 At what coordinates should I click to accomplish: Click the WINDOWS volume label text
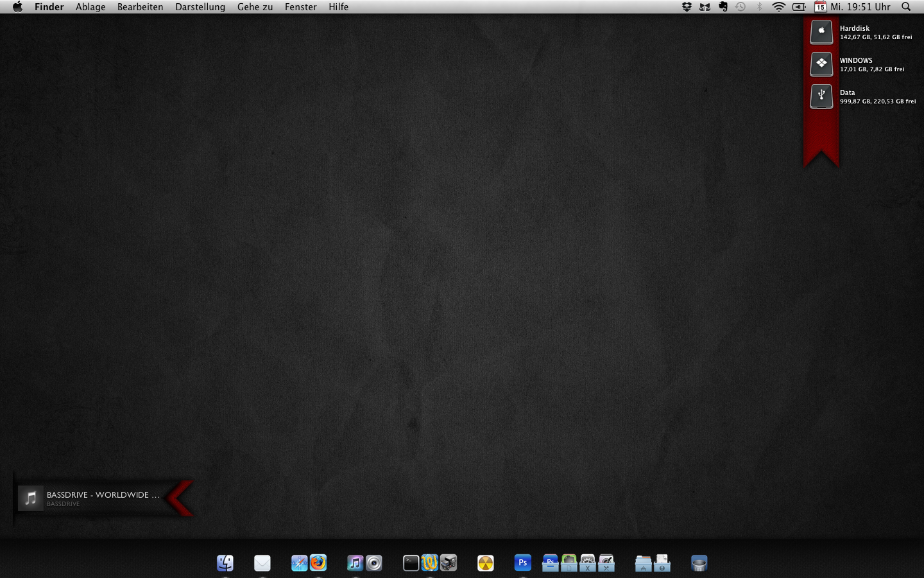(x=856, y=60)
